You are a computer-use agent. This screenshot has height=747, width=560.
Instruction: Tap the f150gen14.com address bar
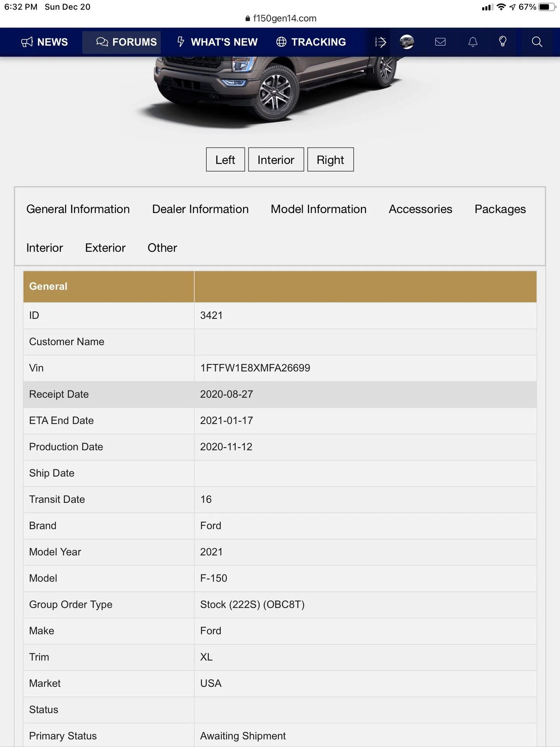click(x=280, y=18)
